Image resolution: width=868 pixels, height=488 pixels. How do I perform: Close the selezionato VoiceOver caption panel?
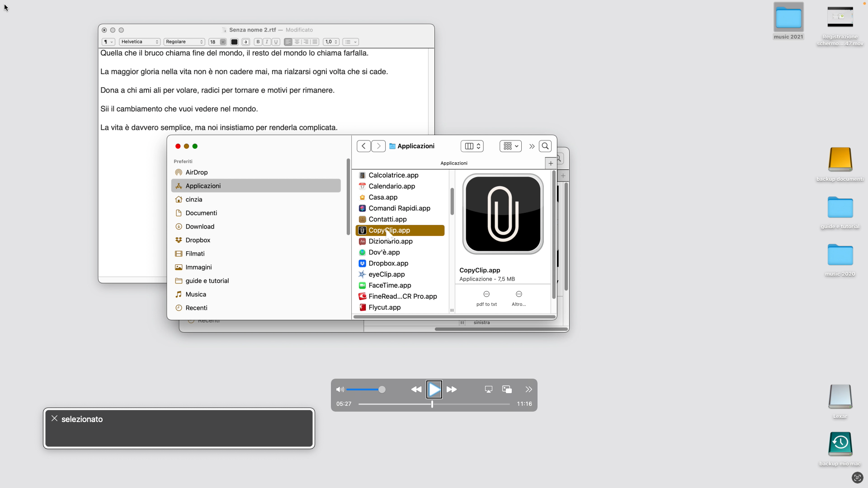coord(54,418)
